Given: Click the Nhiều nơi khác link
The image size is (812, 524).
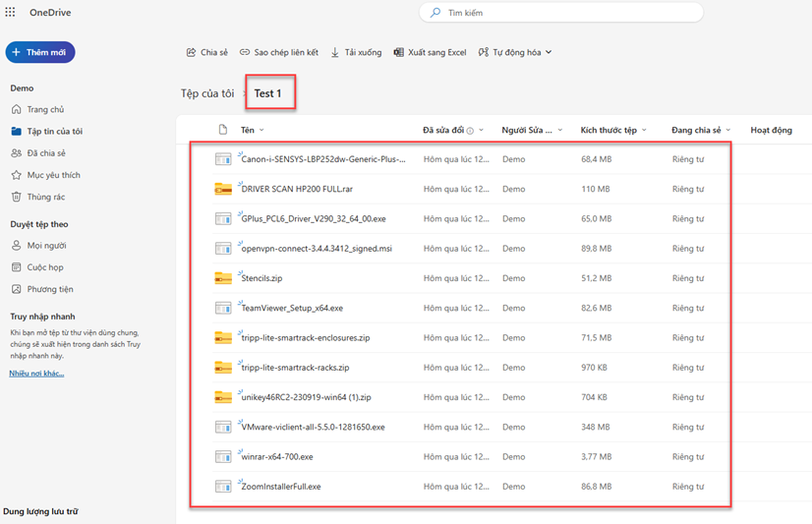Looking at the screenshot, I should (36, 374).
